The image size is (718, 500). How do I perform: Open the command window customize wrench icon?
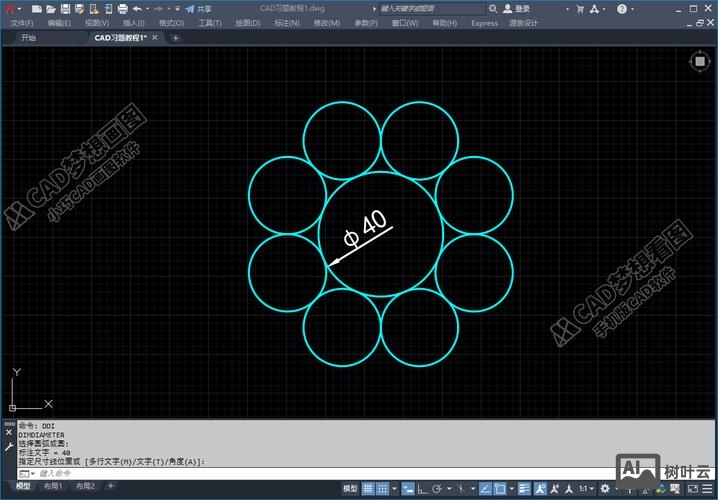(x=9, y=449)
